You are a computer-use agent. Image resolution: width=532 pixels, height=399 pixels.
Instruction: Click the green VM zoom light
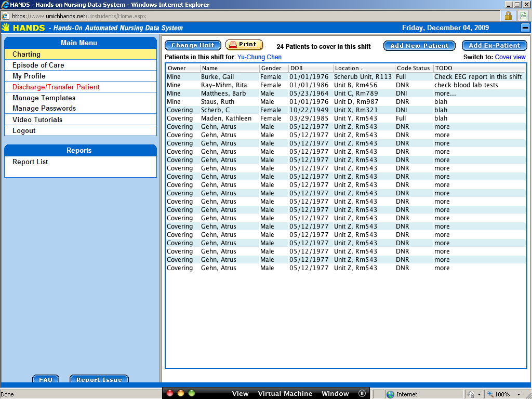coord(192,393)
